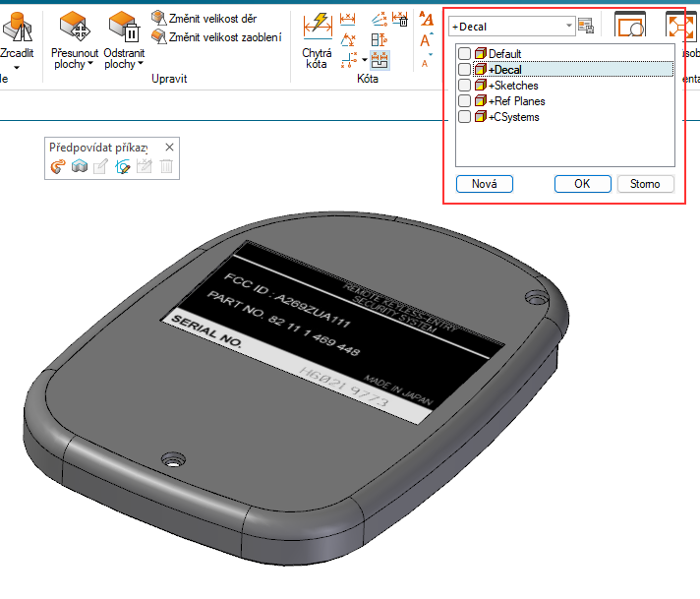Screen dimensions: 700x599
Task: Click the zoom area icon in ribbon
Action: point(628,26)
